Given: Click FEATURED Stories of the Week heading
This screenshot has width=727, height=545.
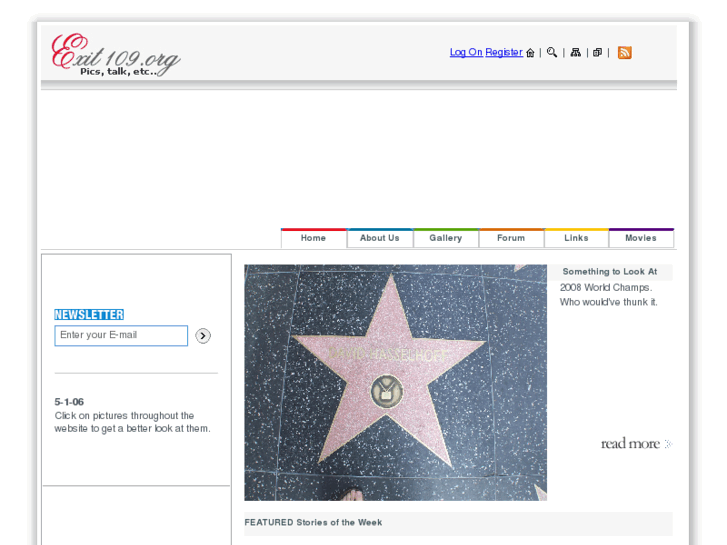Looking at the screenshot, I should coord(313,522).
